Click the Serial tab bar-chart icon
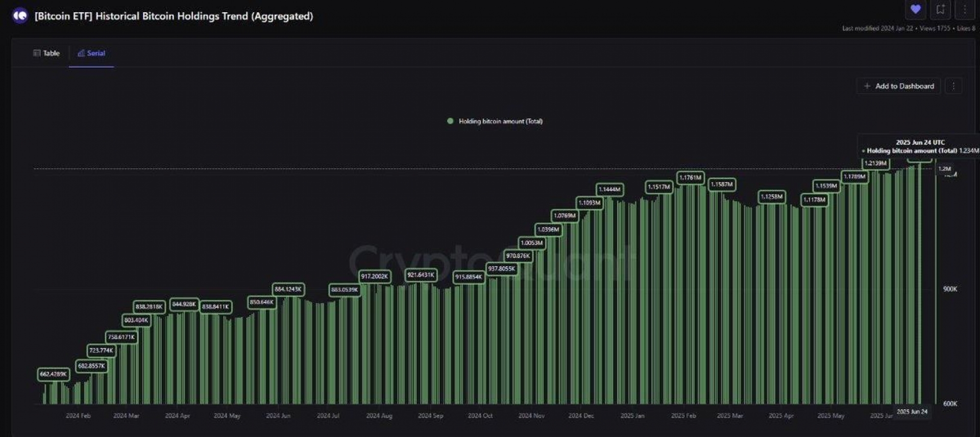The width and height of the screenshot is (980, 437). tap(81, 53)
